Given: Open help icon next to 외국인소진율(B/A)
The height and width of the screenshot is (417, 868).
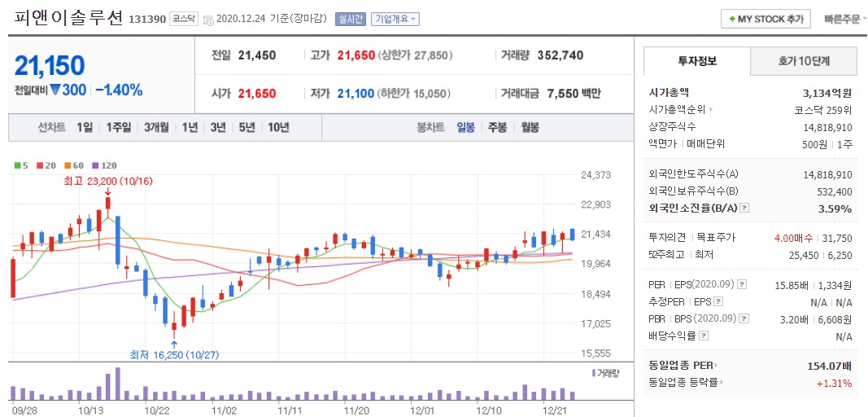Looking at the screenshot, I should (x=744, y=208).
